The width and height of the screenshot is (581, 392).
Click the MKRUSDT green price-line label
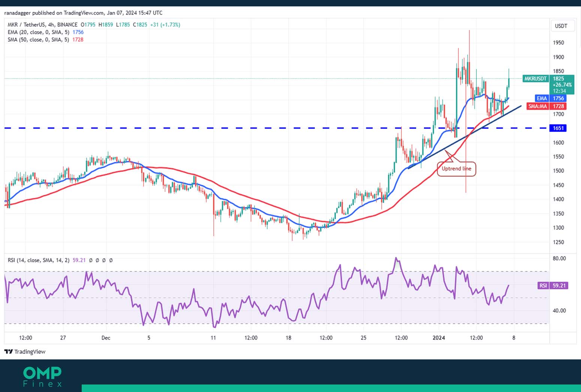point(535,79)
